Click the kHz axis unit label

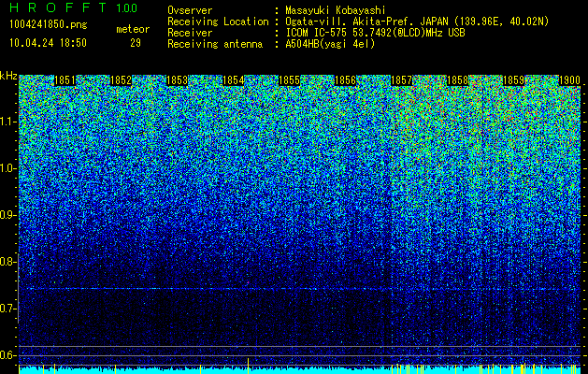point(8,76)
